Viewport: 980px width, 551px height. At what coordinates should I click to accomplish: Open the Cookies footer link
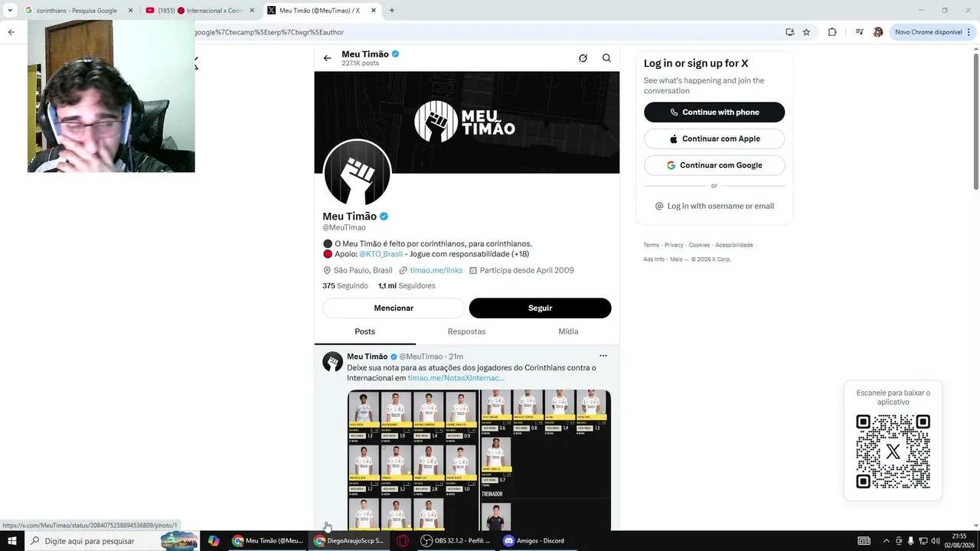click(x=699, y=245)
